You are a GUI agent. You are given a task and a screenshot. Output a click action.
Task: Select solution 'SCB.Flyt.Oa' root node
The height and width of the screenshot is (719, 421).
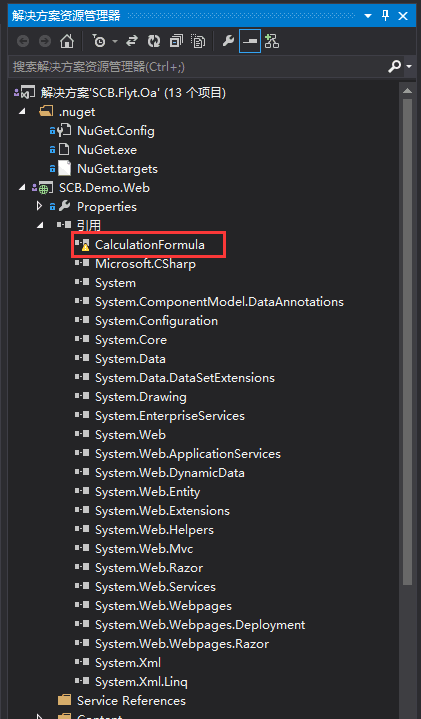(x=133, y=93)
